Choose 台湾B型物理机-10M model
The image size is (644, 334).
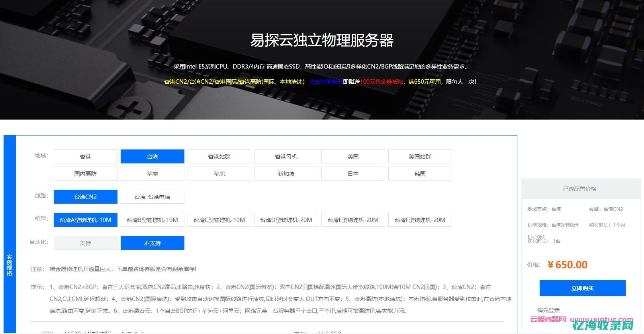coord(153,220)
